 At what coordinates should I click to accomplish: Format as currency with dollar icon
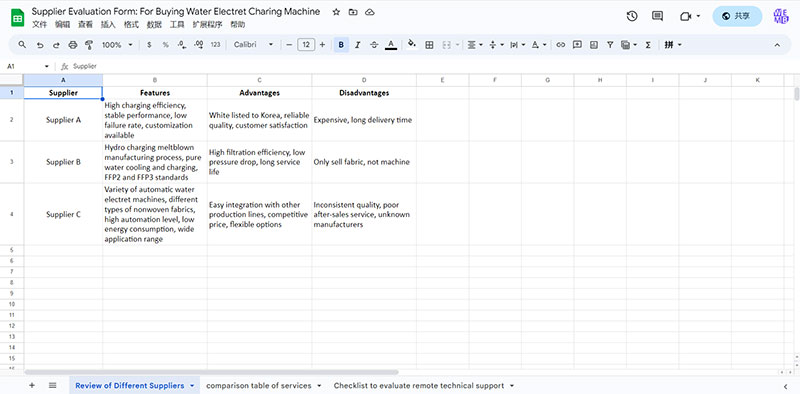[149, 45]
